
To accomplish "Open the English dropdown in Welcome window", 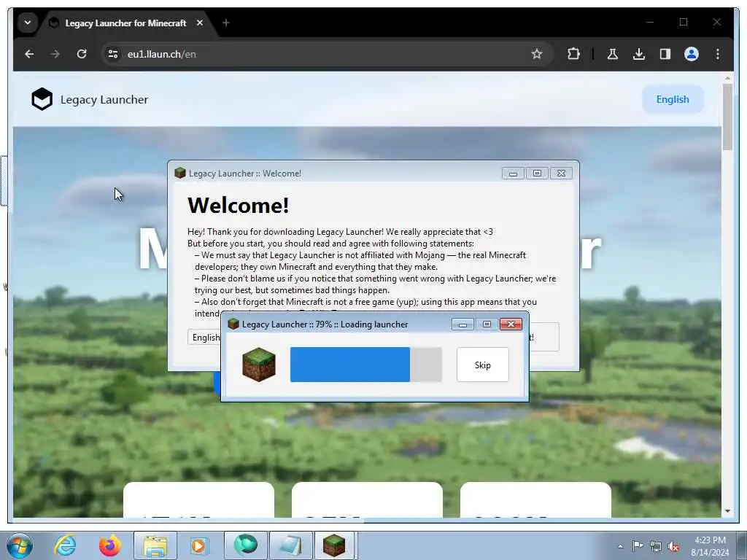I will tap(204, 337).
